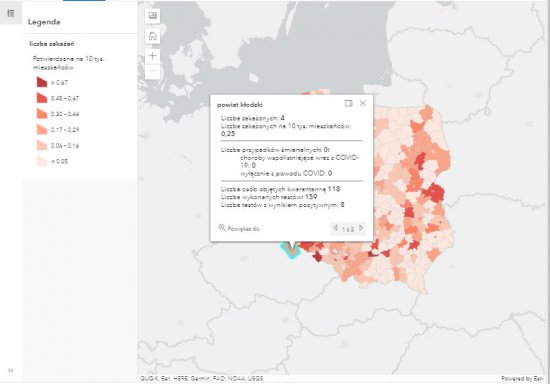This screenshot has width=550, height=384.
Task: Zoom in with the plus button
Action: click(x=153, y=56)
